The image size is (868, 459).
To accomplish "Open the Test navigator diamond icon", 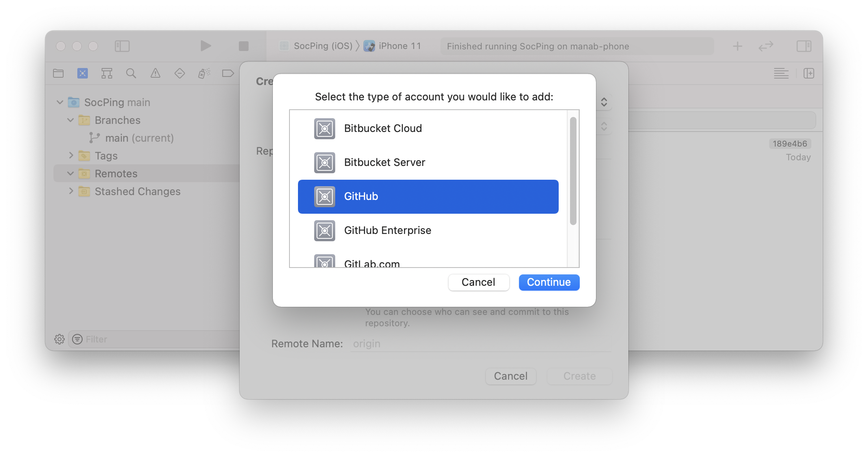I will pos(180,73).
